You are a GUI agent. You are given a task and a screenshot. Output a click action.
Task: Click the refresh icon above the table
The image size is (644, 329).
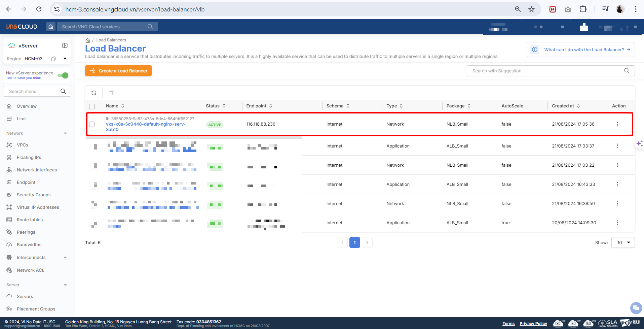click(x=94, y=93)
